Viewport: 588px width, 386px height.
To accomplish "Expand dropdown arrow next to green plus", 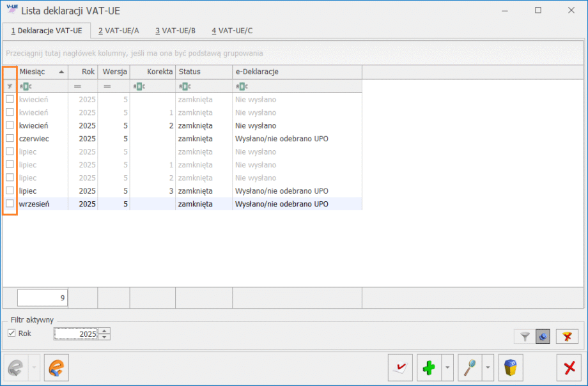I will tap(446, 368).
